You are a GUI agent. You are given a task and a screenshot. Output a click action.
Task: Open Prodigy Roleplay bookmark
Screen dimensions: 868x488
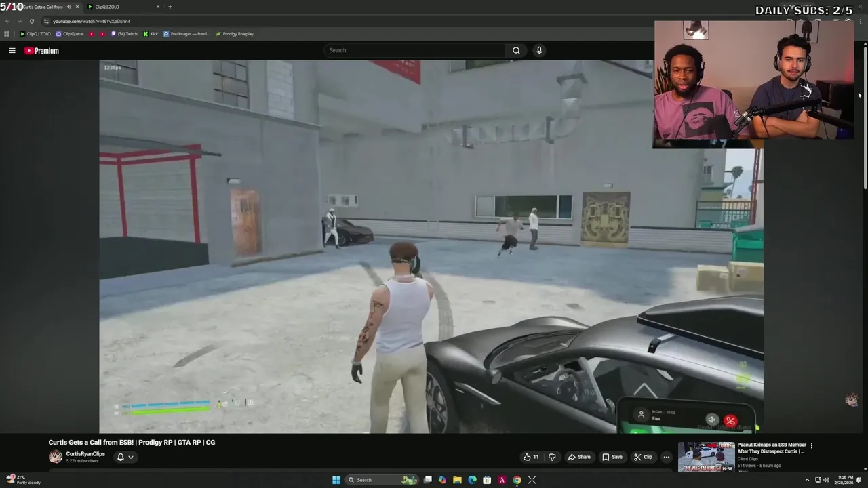click(234, 34)
